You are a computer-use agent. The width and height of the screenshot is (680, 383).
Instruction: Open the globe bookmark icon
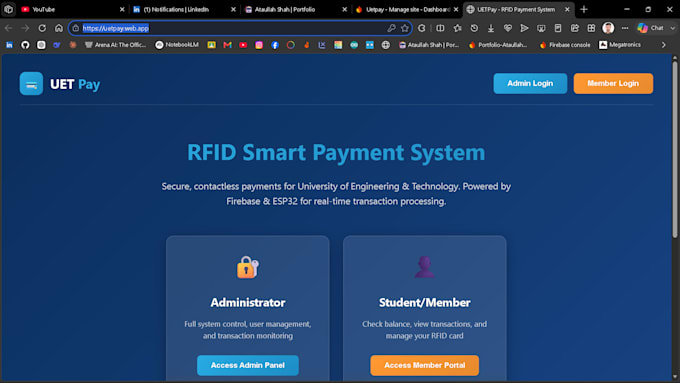(386, 45)
